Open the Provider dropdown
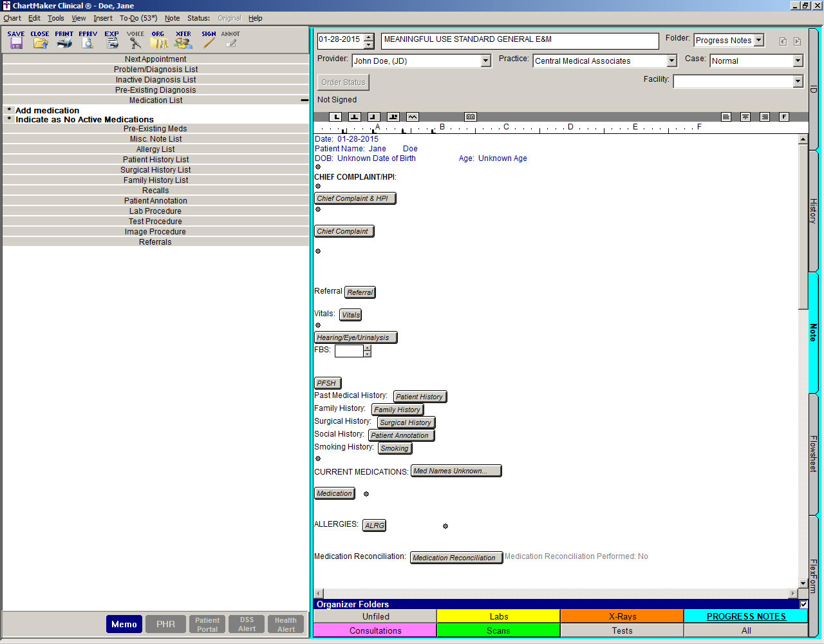The height and width of the screenshot is (644, 824). [486, 61]
